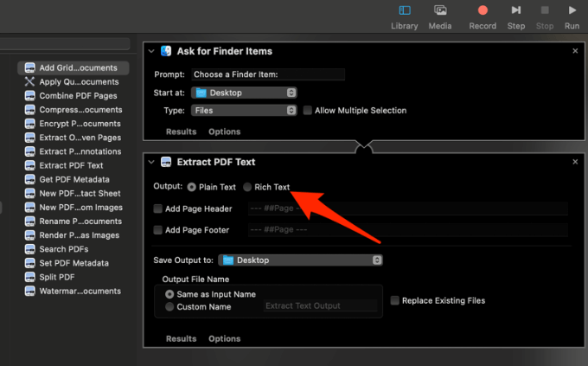588x366 pixels.
Task: Enable Allow Multiple Selection checkbox
Action: (308, 111)
